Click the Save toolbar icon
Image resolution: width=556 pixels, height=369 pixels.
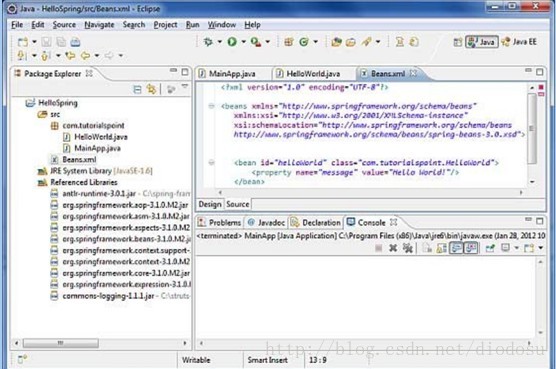[x=46, y=42]
